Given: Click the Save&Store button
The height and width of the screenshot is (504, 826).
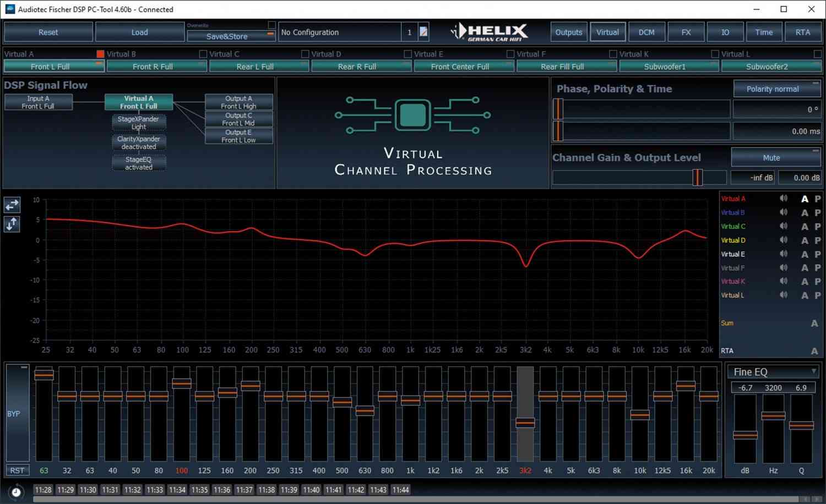Looking at the screenshot, I should pos(231,36).
